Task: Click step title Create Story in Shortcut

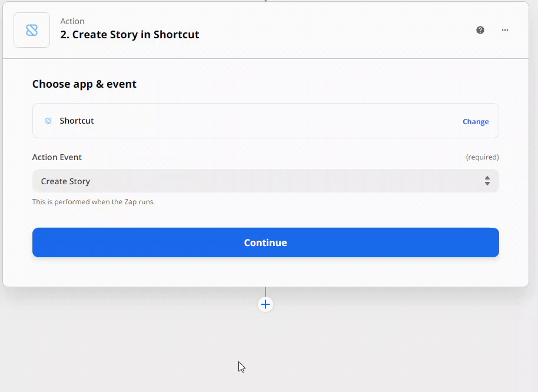Action: [x=129, y=35]
